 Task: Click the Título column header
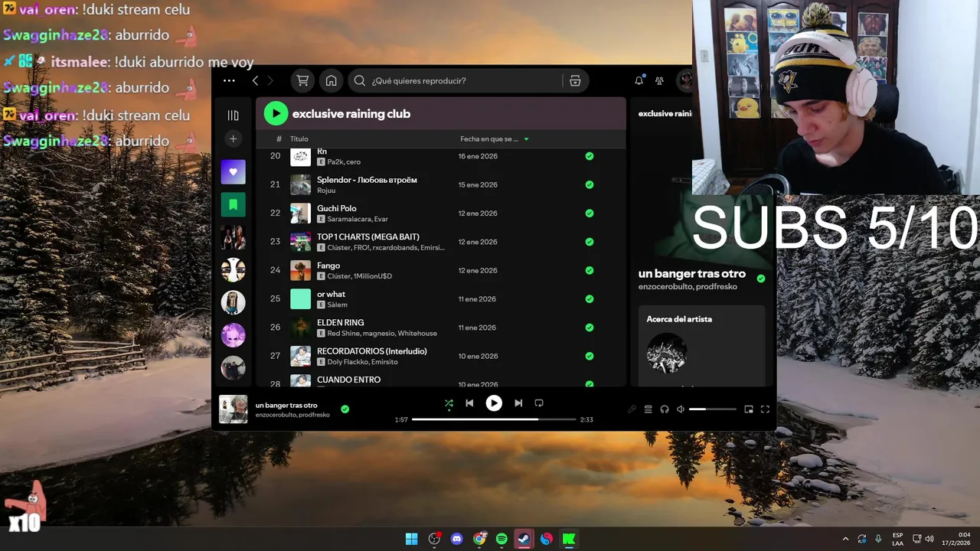tap(299, 139)
